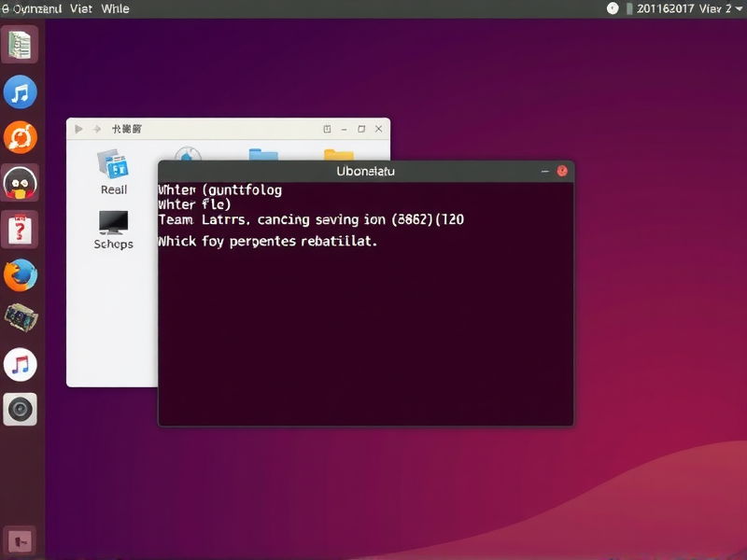Launch Ubuntu Software from the dock

click(x=21, y=136)
